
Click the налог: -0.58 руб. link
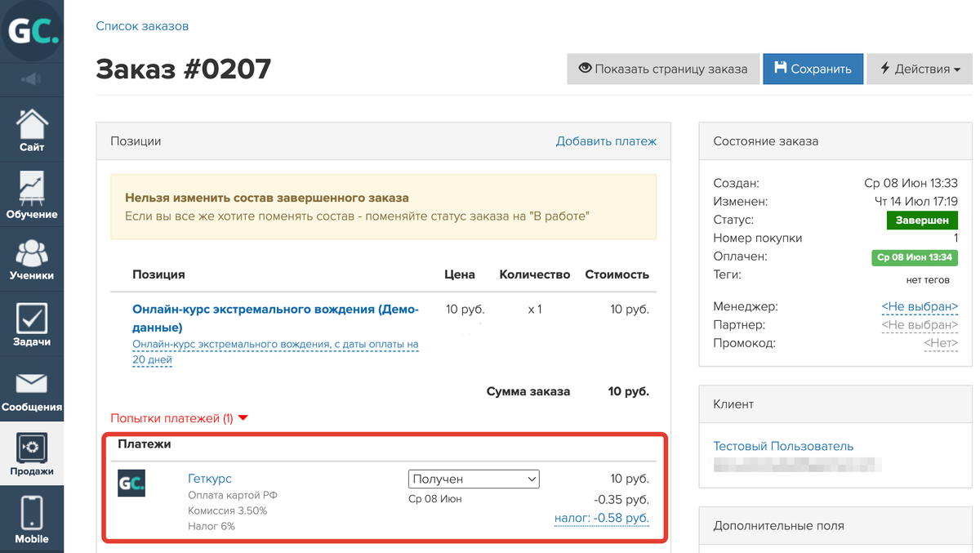602,518
